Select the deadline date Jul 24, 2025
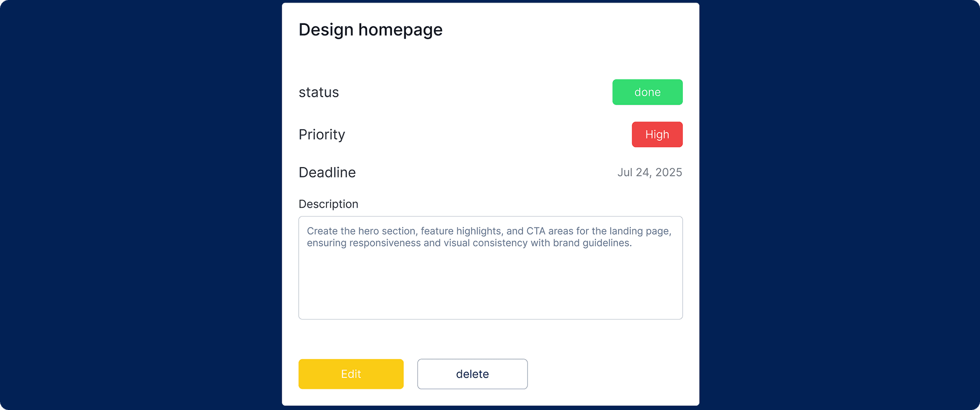 pos(650,172)
